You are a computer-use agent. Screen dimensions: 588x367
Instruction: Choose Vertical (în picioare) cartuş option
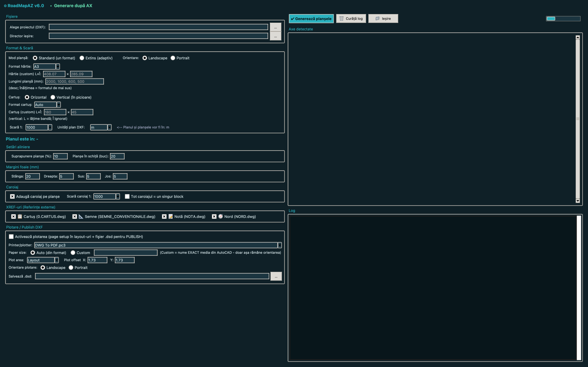click(53, 97)
